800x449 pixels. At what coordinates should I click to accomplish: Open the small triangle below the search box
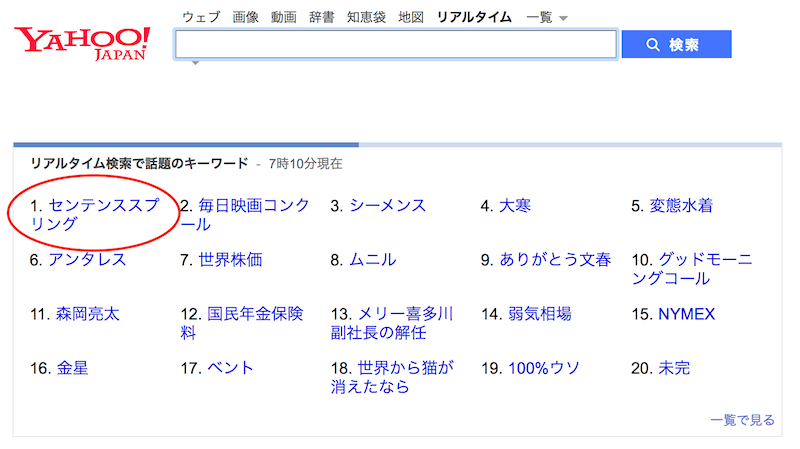[195, 63]
